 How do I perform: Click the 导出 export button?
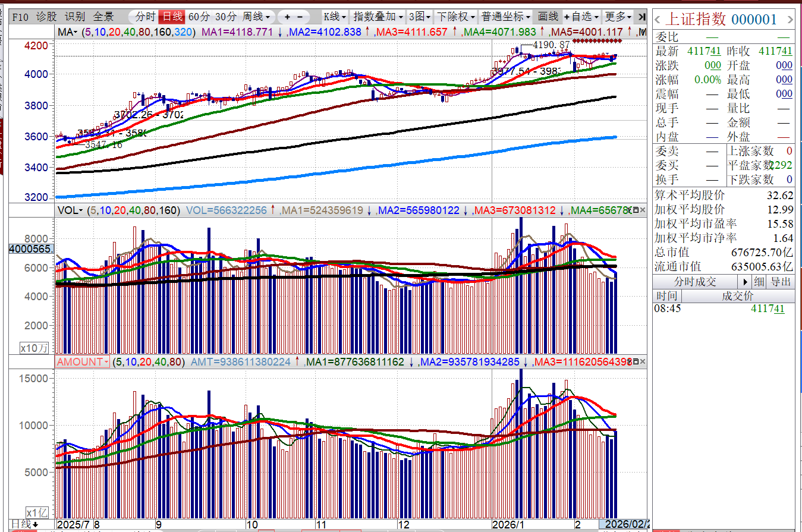tap(781, 282)
